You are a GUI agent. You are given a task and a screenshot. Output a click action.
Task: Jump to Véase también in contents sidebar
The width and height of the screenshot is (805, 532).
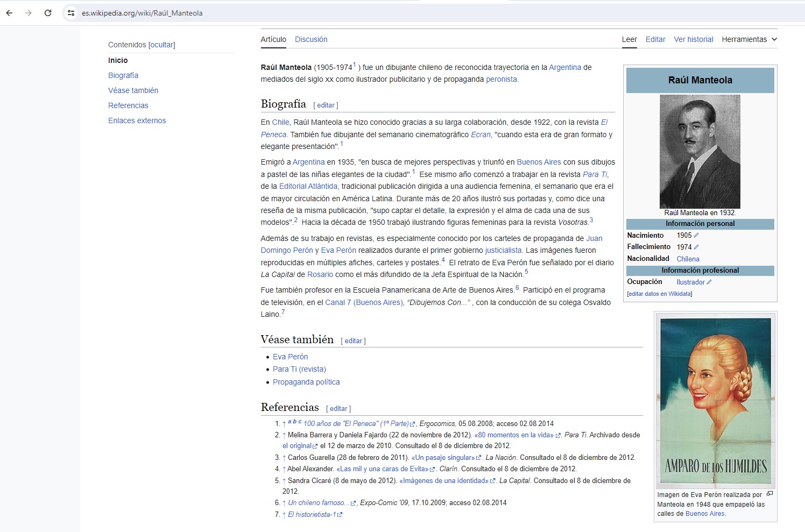(133, 90)
